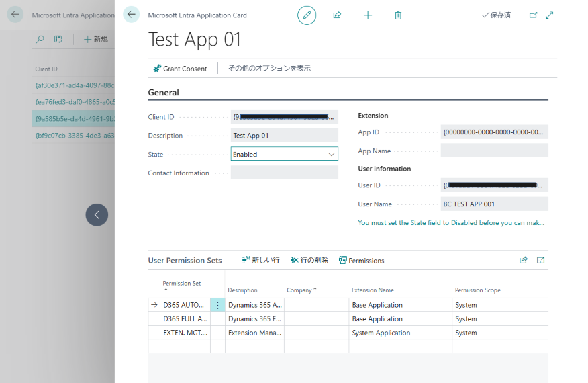Click the back arrow in the list page behind
Image resolution: width=588 pixels, height=383 pixels.
(x=15, y=15)
